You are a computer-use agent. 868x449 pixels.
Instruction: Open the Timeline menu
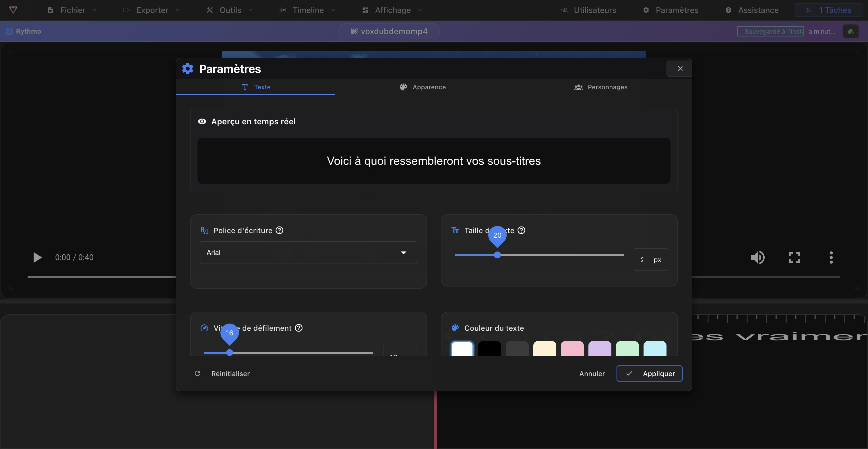[x=307, y=10]
